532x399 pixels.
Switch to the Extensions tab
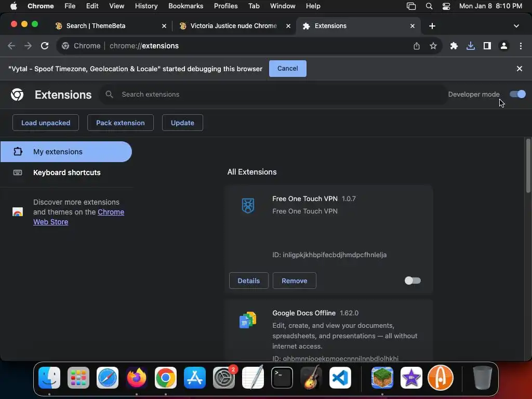(x=358, y=26)
